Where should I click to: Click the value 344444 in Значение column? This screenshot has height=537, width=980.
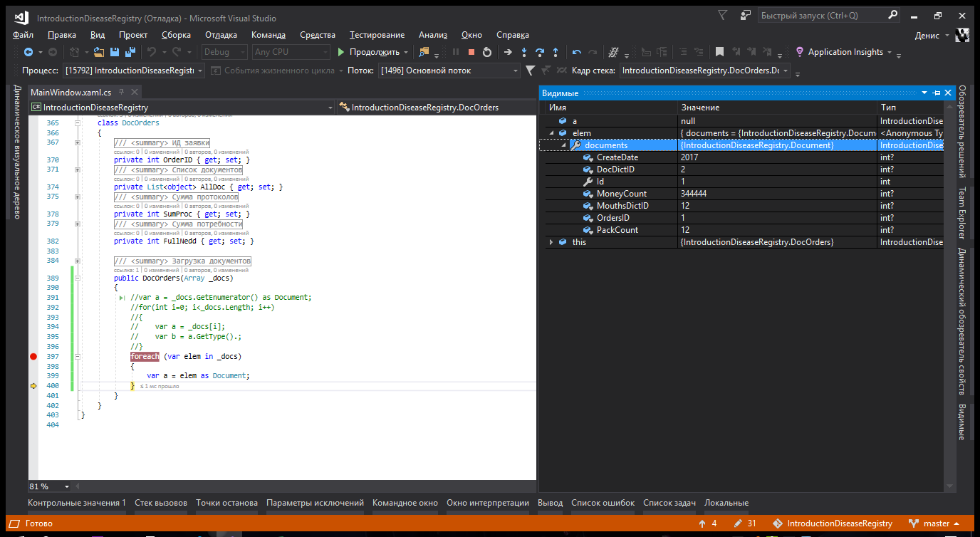694,194
